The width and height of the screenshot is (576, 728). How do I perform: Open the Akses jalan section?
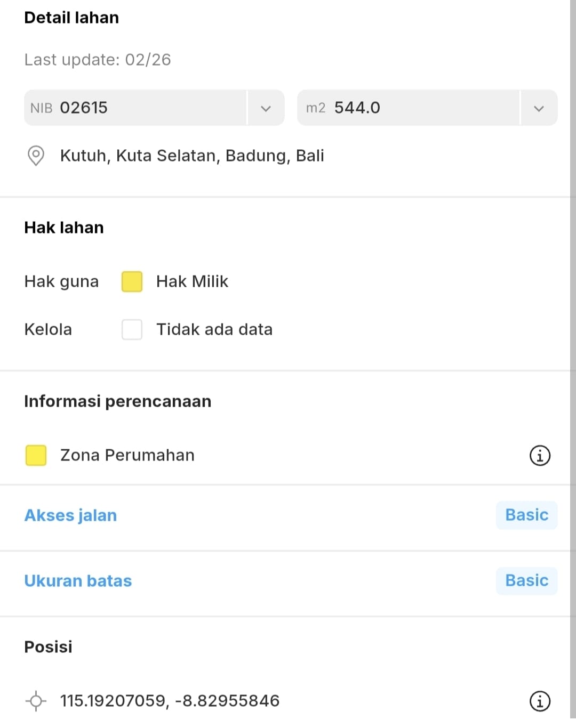click(x=71, y=515)
